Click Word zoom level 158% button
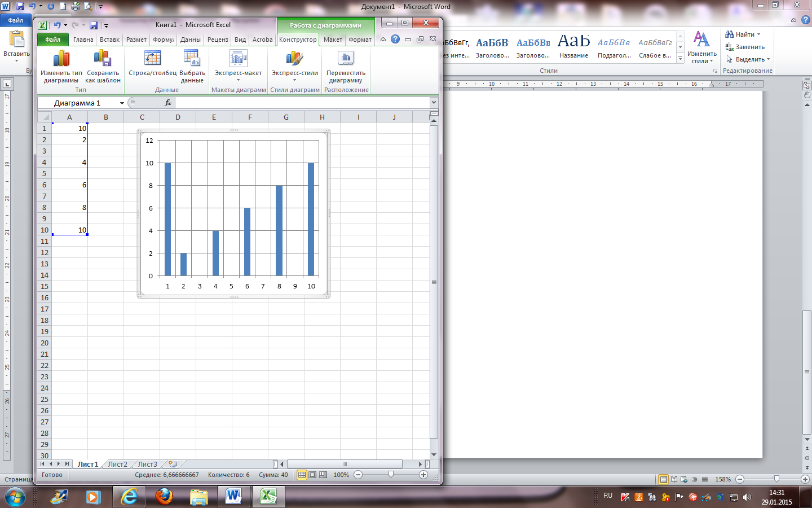 coord(723,479)
